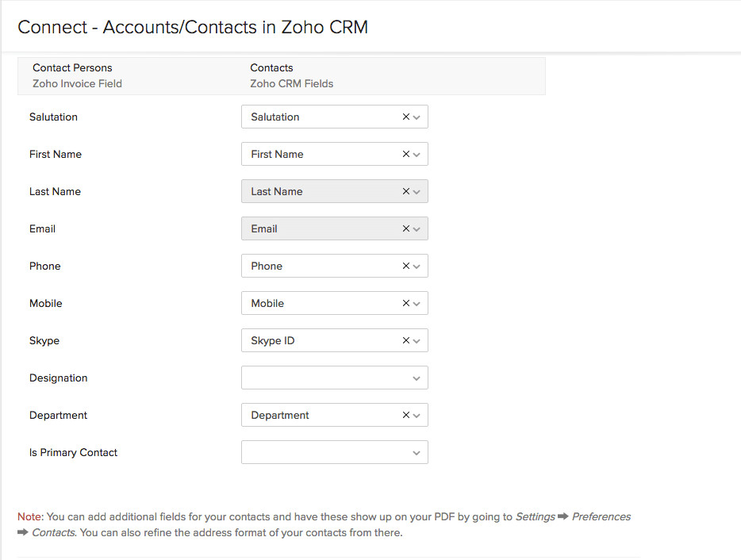This screenshot has height=560, width=741.
Task: Expand the Department dropdown chevron
Action: 417,416
